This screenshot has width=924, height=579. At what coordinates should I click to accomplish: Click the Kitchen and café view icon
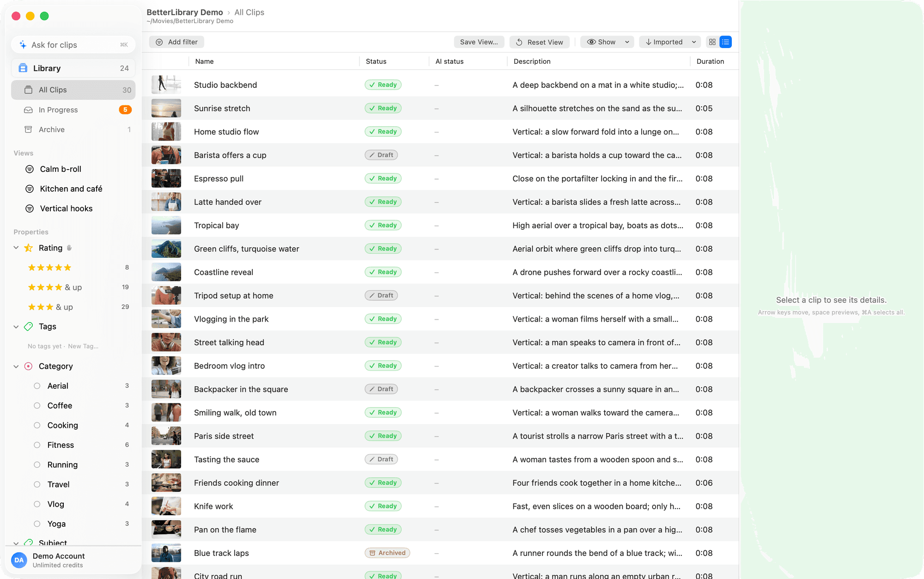30,189
